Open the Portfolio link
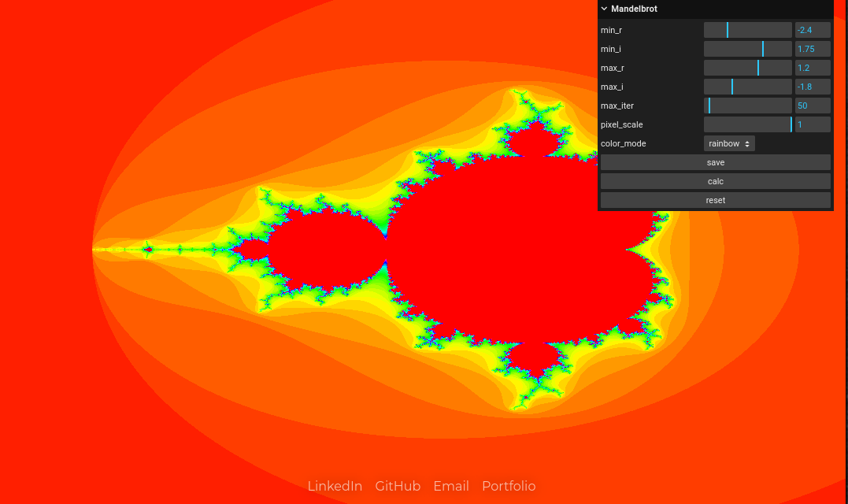 [x=509, y=486]
